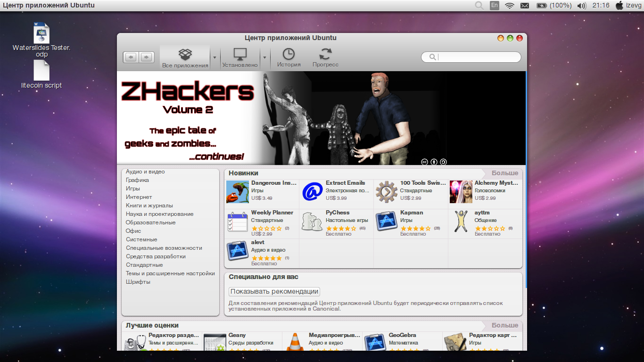Click the PyChess title text
Image resolution: width=644 pixels, height=362 pixels.
[338, 213]
